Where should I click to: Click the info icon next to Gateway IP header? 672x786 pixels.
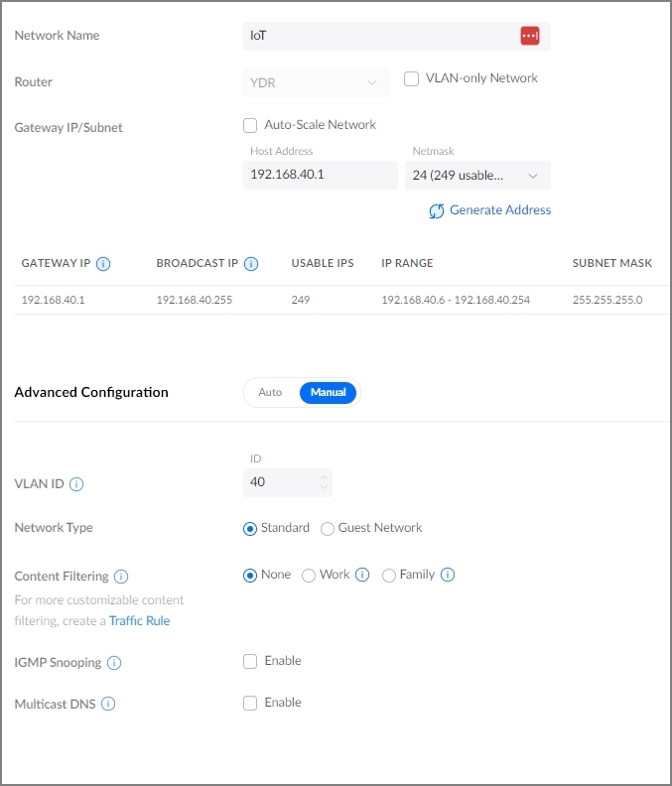click(x=103, y=264)
